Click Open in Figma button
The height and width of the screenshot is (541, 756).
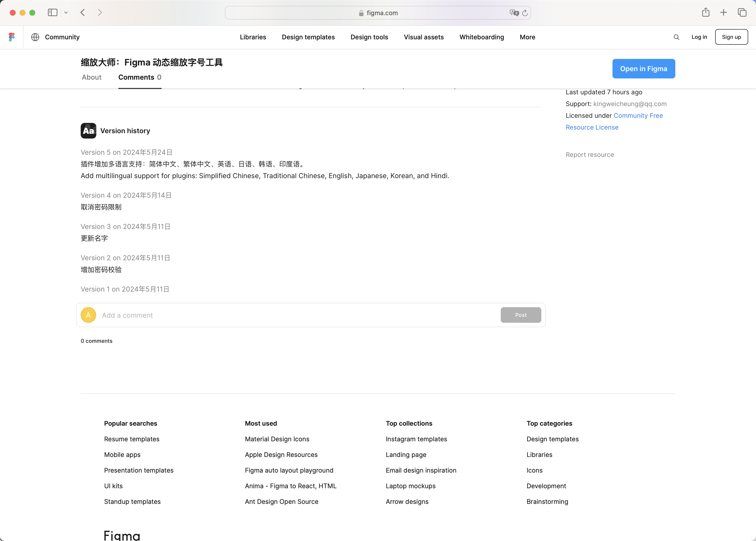tap(644, 69)
